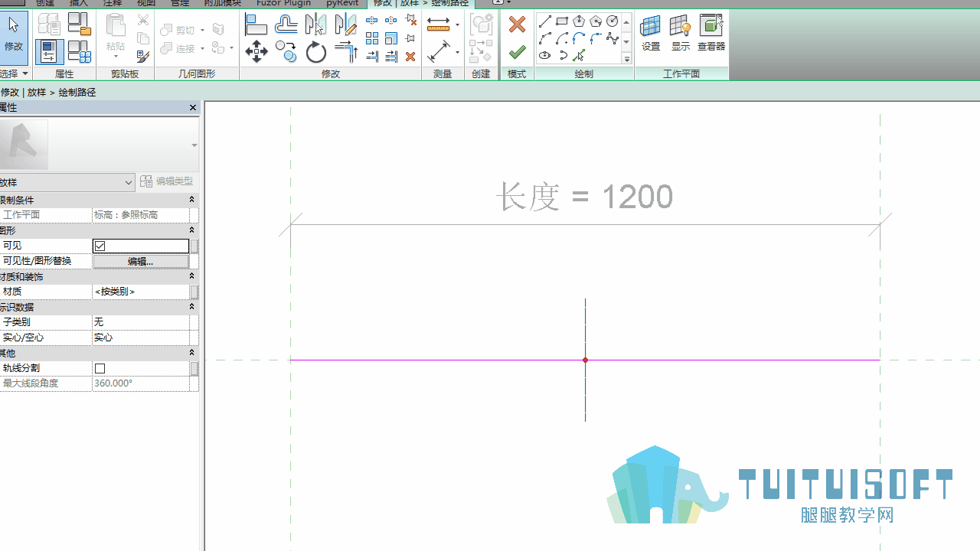This screenshot has height=551, width=980.
Task: Click the Show work plane (显示) icon
Action: pos(681,34)
